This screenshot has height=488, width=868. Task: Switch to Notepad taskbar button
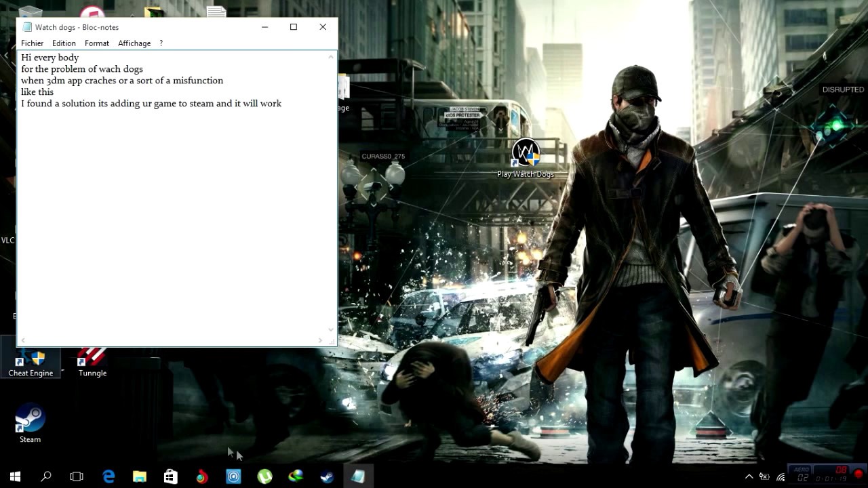click(x=358, y=476)
